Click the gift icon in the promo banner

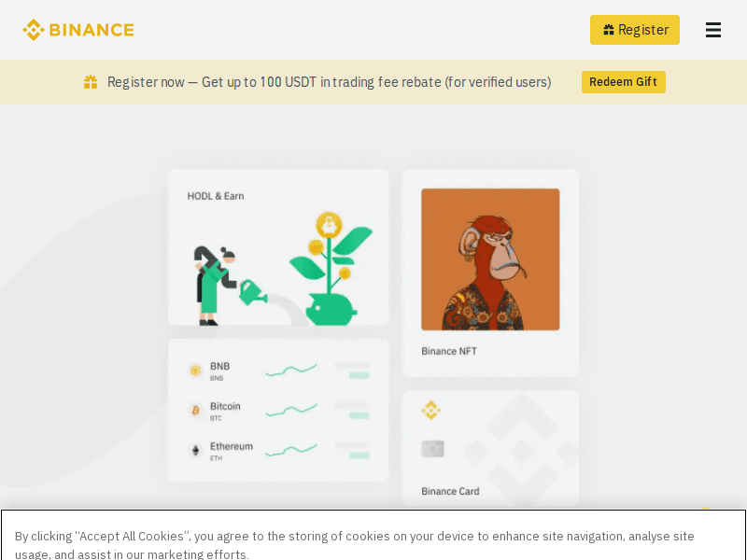tap(91, 82)
